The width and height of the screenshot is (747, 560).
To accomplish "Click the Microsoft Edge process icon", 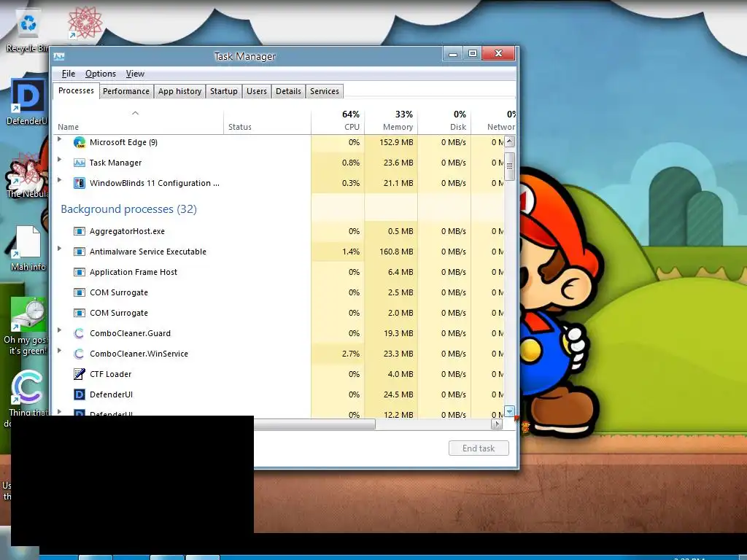I will 79,142.
